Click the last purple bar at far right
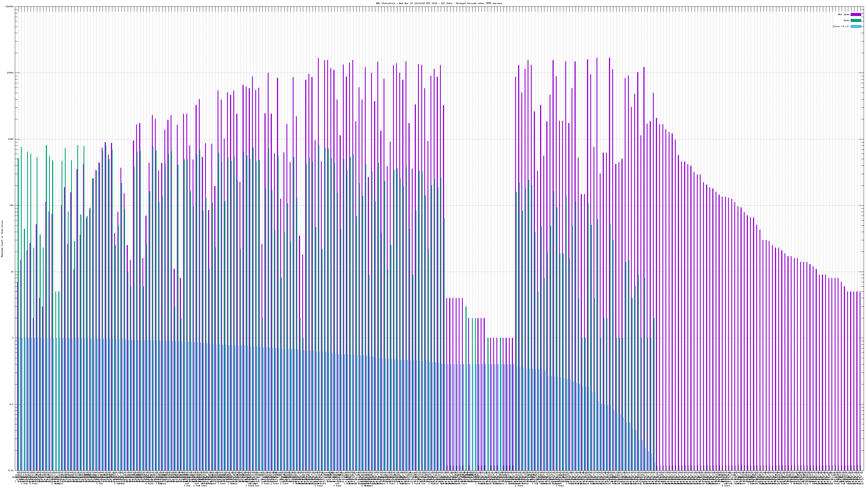The image size is (868, 488). tap(860, 370)
